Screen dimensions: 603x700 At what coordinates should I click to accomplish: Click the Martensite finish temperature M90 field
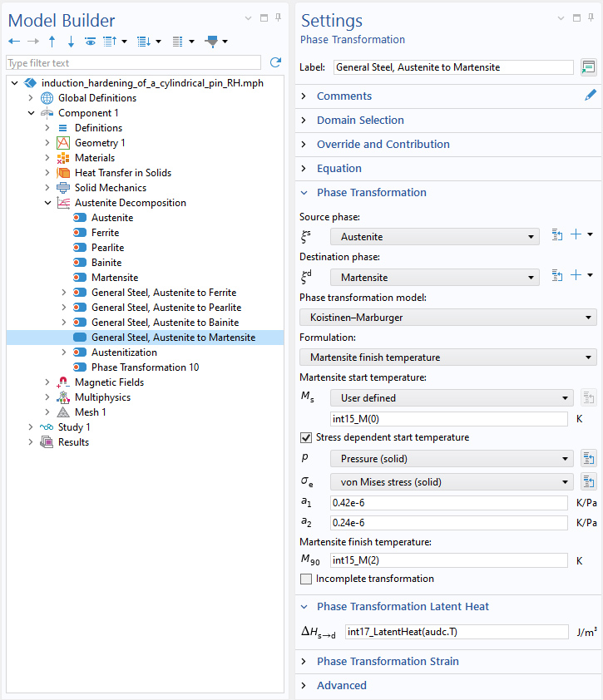pyautogui.click(x=448, y=560)
